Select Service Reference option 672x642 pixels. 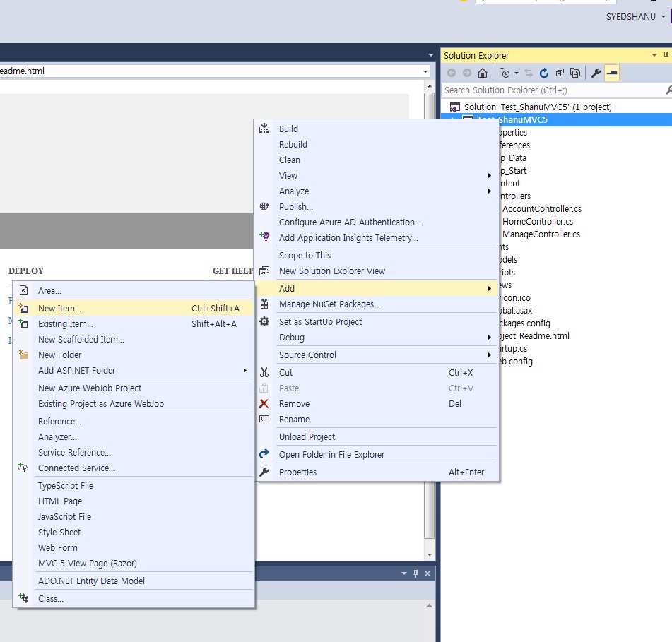click(75, 452)
